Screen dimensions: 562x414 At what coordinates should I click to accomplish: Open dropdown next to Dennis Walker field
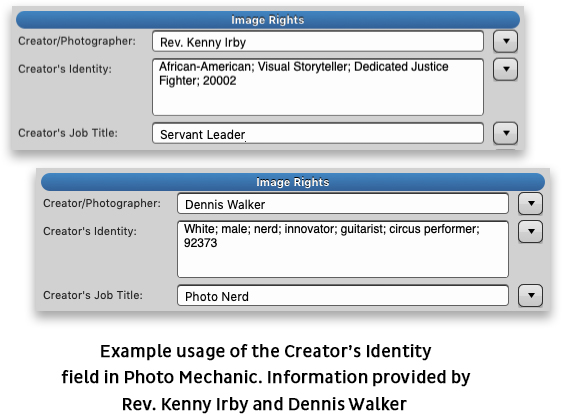[x=530, y=203]
